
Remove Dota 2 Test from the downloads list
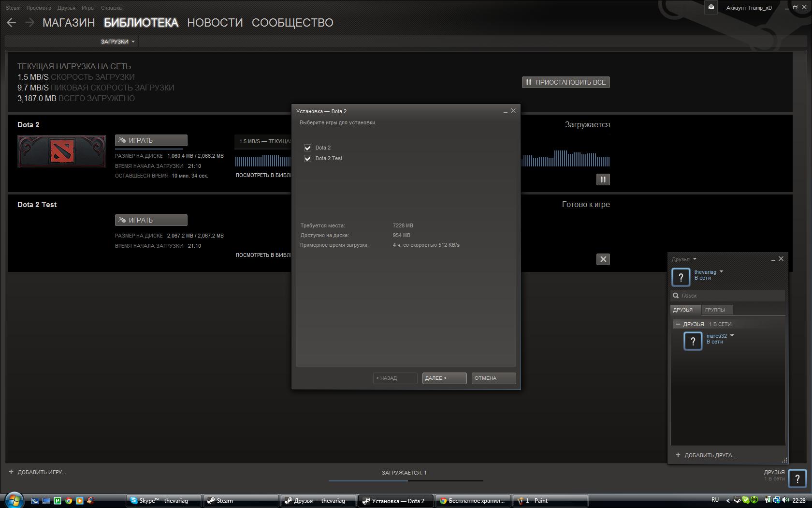[603, 259]
